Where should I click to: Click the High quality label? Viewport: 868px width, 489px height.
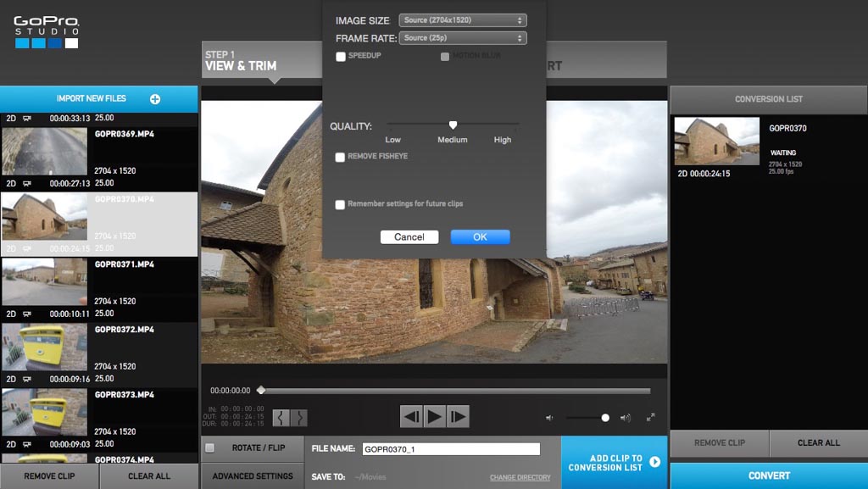503,140
